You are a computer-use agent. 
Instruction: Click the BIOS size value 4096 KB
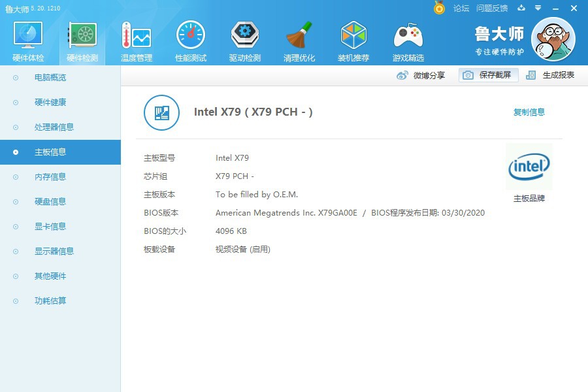point(231,231)
